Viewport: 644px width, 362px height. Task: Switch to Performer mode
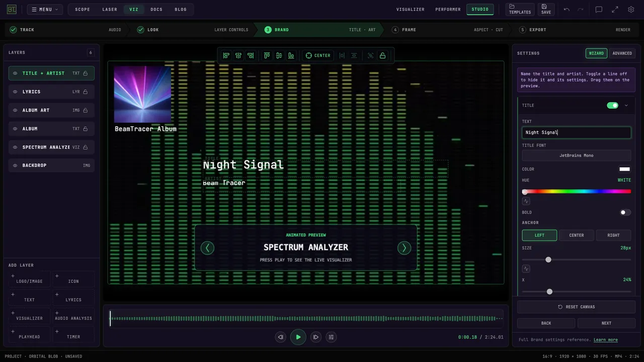(x=448, y=10)
